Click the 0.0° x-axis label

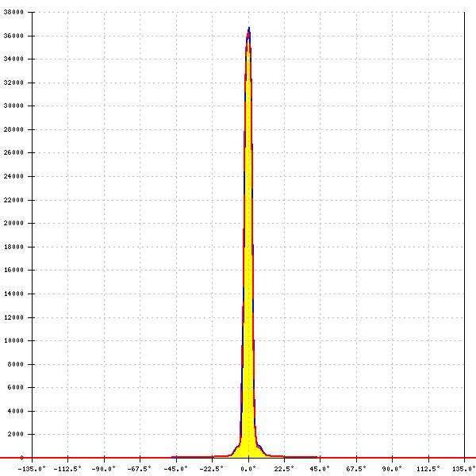248,469
